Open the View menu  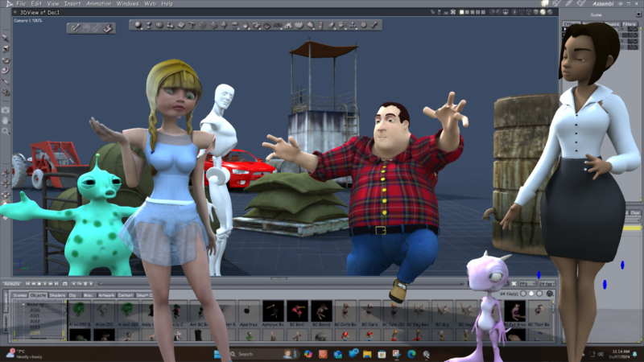[53, 4]
